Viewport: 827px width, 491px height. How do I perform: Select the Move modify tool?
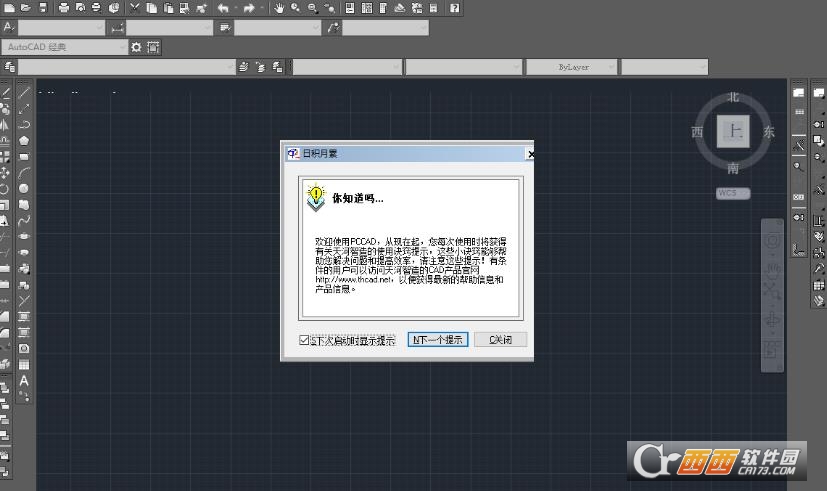5,172
